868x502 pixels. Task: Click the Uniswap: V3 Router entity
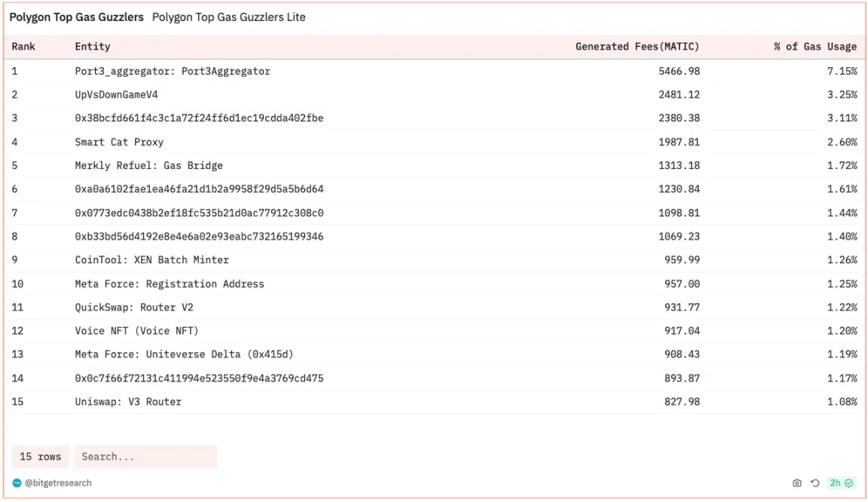click(128, 402)
